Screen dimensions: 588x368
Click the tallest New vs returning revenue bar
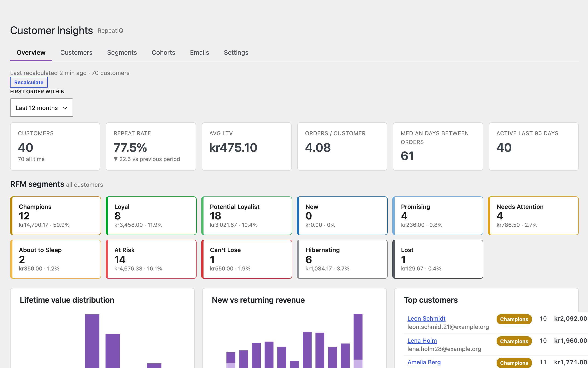(358, 341)
